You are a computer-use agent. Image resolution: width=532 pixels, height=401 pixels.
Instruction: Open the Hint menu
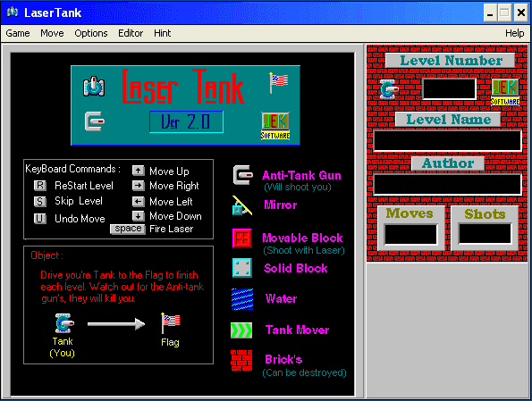(162, 33)
